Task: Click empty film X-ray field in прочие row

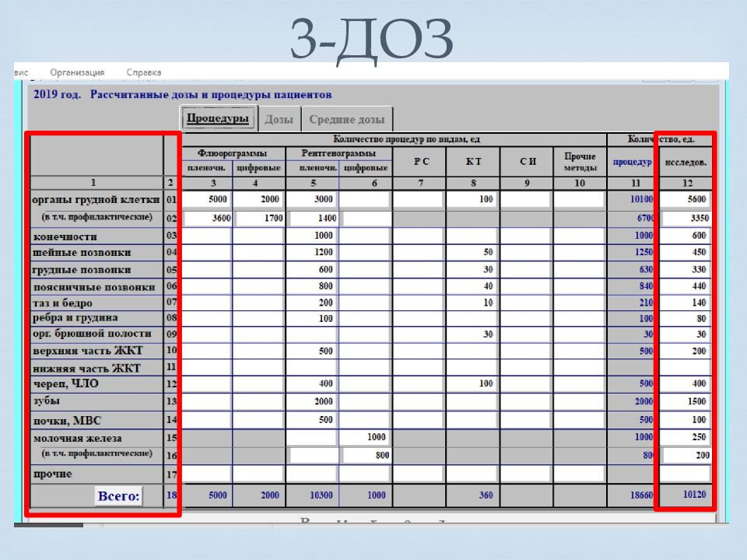Action: tap(313, 474)
